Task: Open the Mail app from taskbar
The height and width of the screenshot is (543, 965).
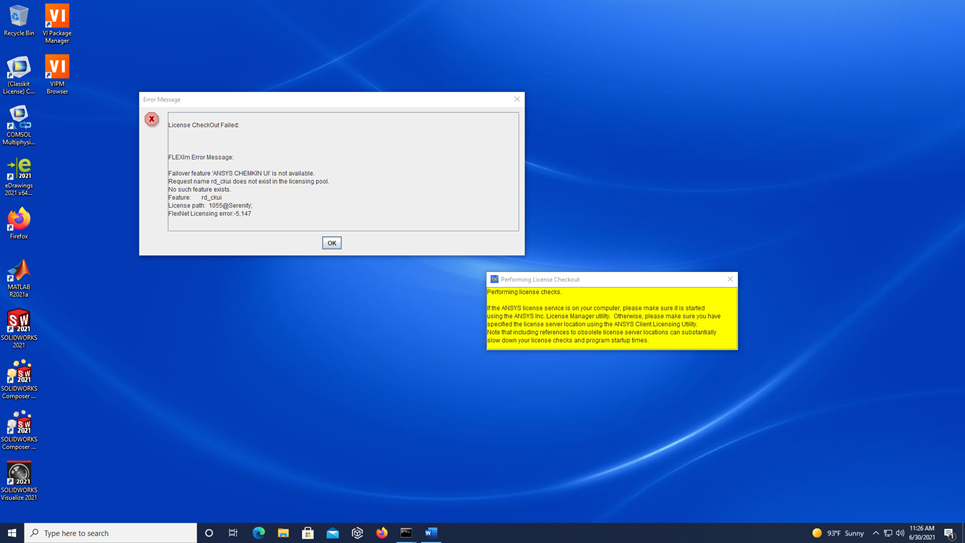Action: click(332, 533)
